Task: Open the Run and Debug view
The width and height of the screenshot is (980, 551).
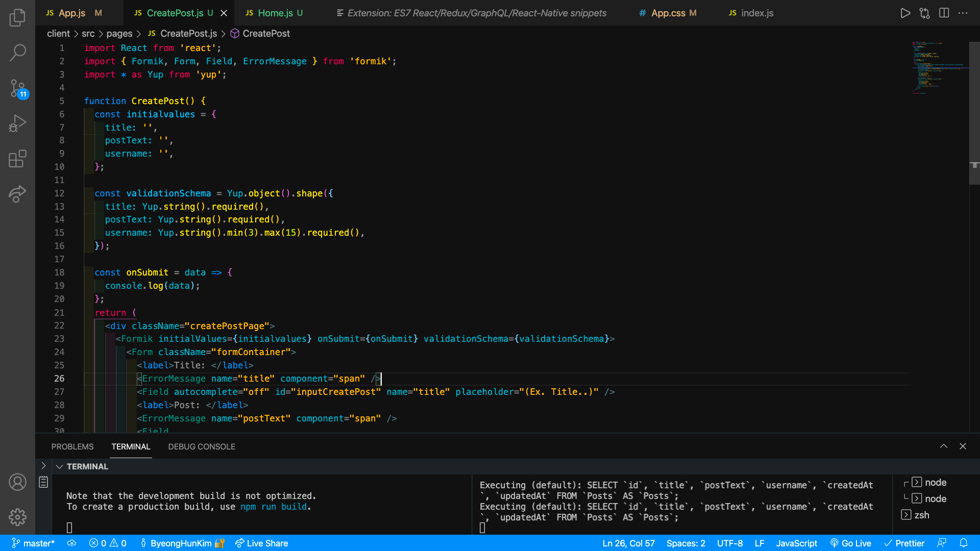Action: pyautogui.click(x=17, y=123)
